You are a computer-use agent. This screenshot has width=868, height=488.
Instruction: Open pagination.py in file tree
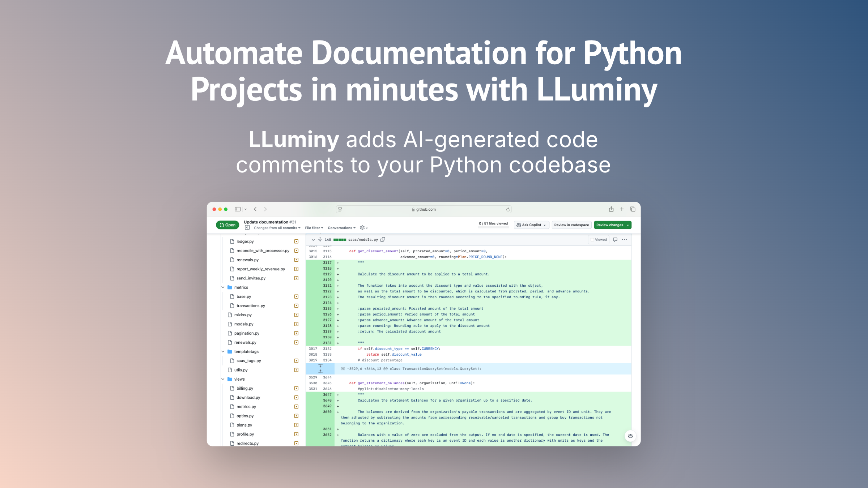click(x=247, y=333)
